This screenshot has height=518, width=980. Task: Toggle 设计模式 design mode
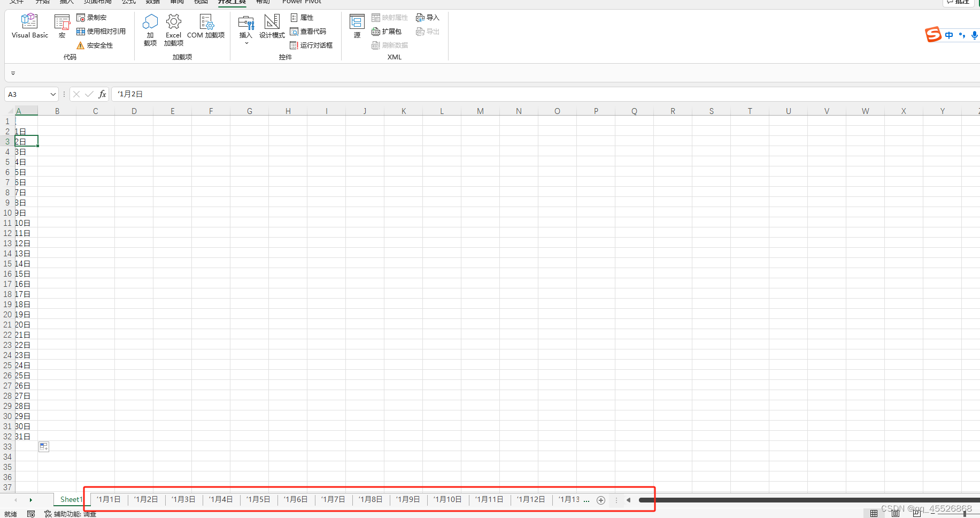click(272, 27)
